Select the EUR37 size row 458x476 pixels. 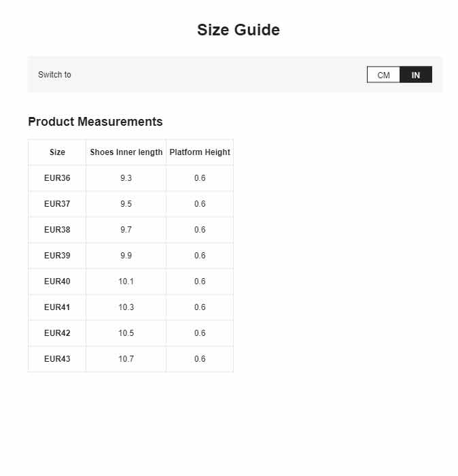pos(130,204)
